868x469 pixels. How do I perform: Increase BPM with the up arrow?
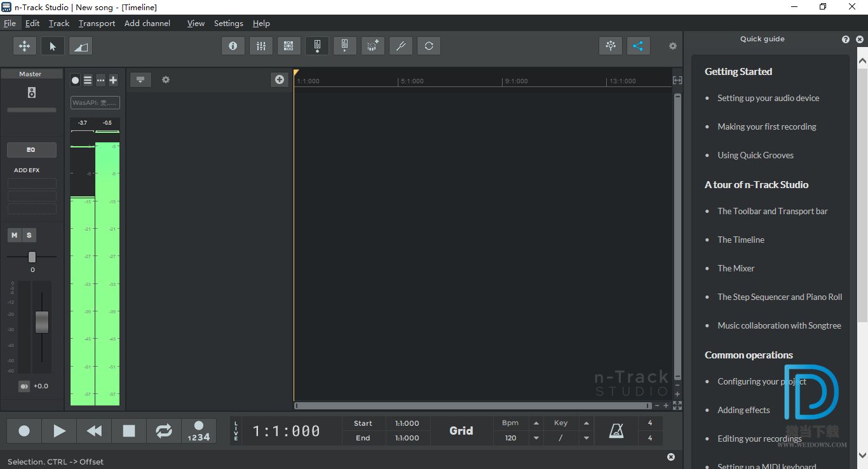(x=536, y=423)
